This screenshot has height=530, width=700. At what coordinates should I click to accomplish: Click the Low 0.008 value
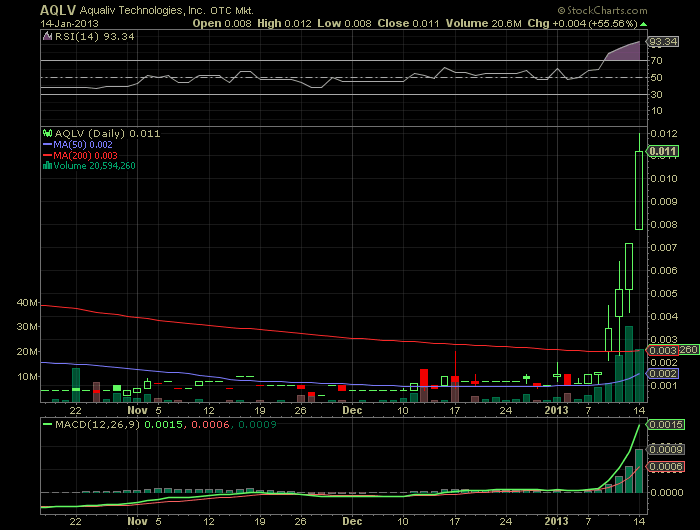(x=344, y=24)
